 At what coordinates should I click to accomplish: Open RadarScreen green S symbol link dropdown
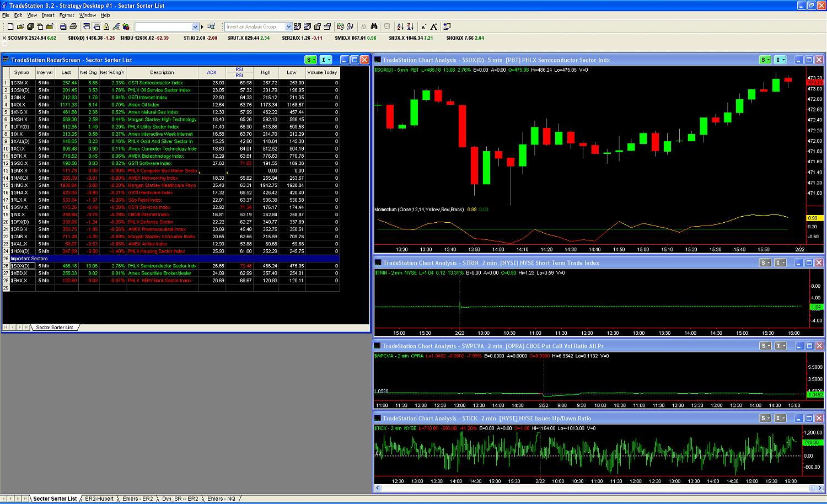[x=311, y=60]
